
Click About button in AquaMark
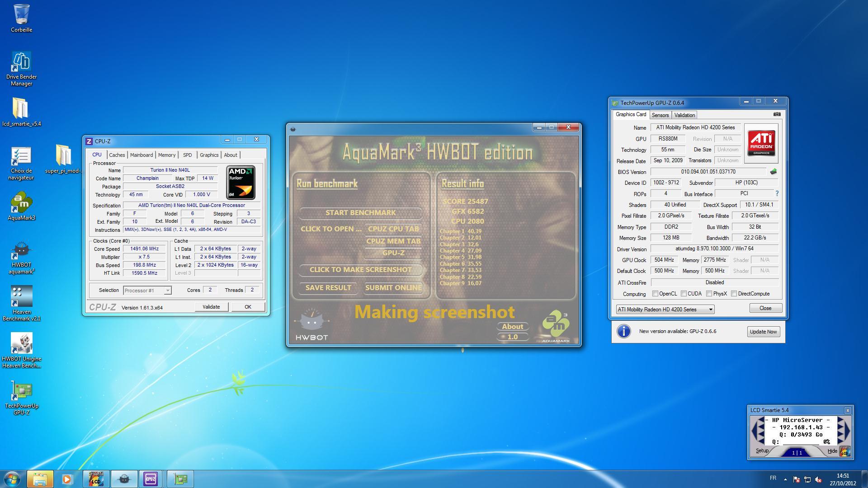[513, 327]
